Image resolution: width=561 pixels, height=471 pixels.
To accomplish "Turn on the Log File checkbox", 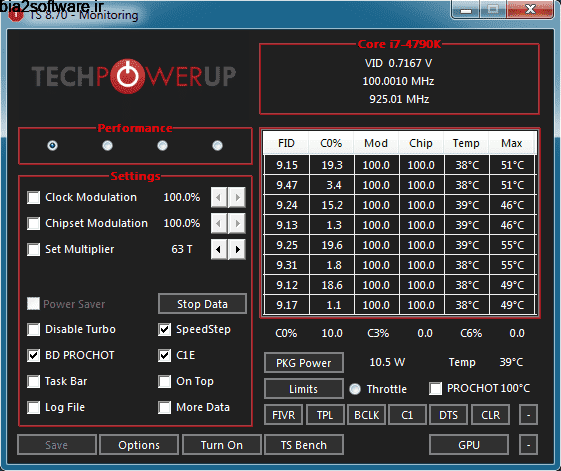I will click(34, 407).
